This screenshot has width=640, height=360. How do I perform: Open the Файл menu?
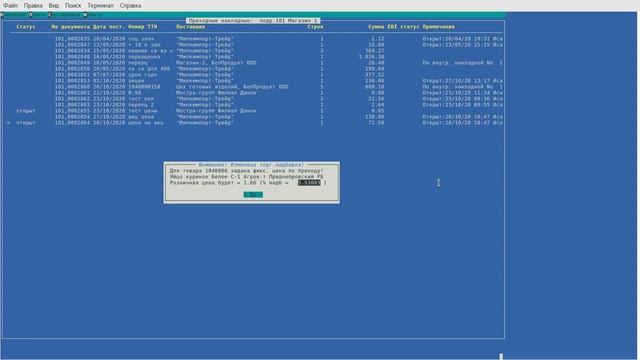coord(11,6)
